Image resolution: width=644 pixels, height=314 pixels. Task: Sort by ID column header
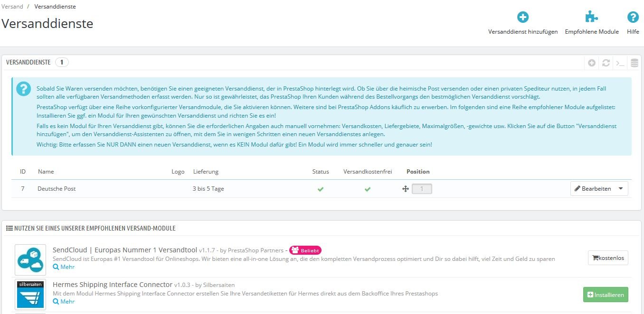tap(23, 172)
